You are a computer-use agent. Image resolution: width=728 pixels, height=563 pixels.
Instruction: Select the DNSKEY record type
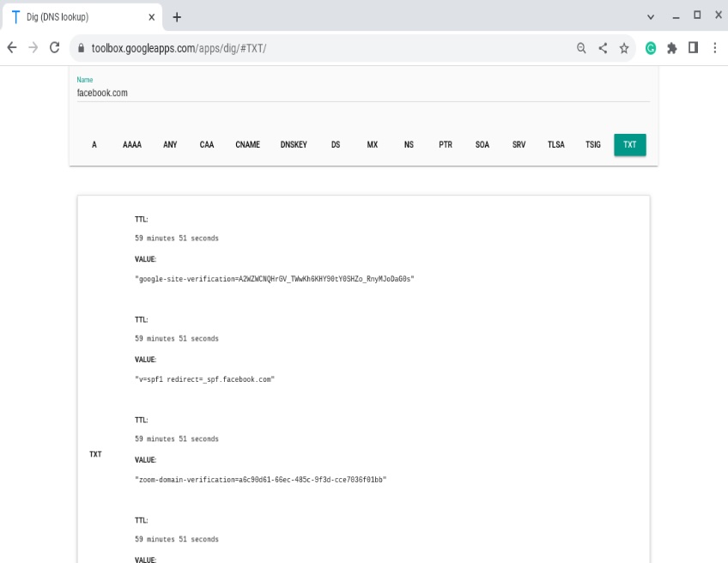coord(294,145)
